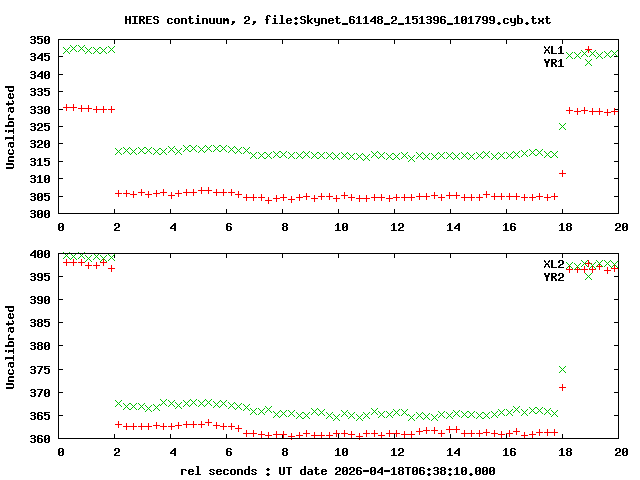640x480 pixels.
Task: Click the HIRES continuum plot title
Action: point(337,20)
